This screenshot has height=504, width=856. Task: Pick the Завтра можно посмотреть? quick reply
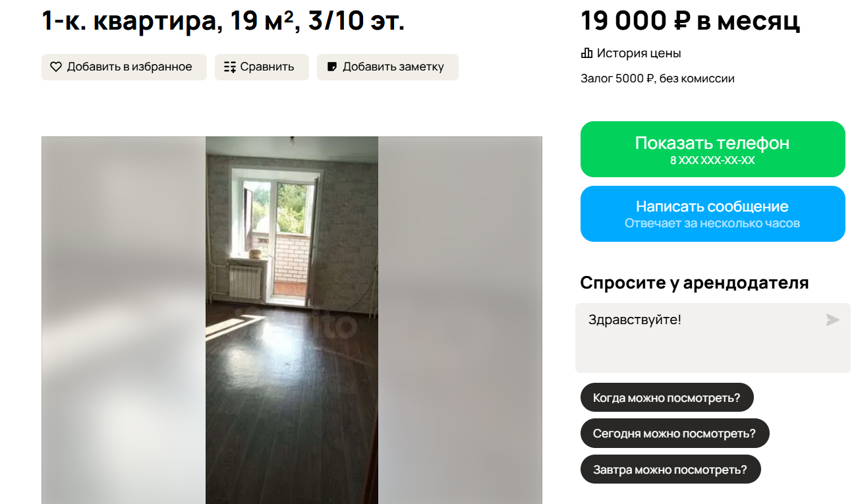670,469
